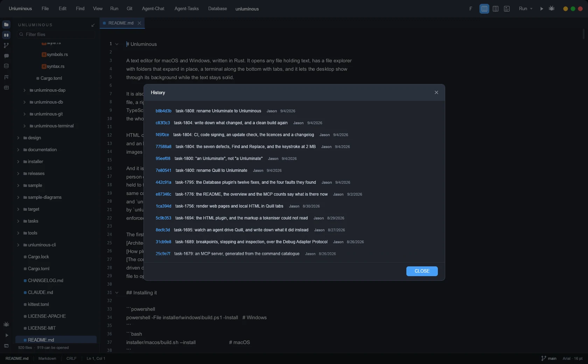
Task: Click CRLF line ending in status bar
Action: 71,358
